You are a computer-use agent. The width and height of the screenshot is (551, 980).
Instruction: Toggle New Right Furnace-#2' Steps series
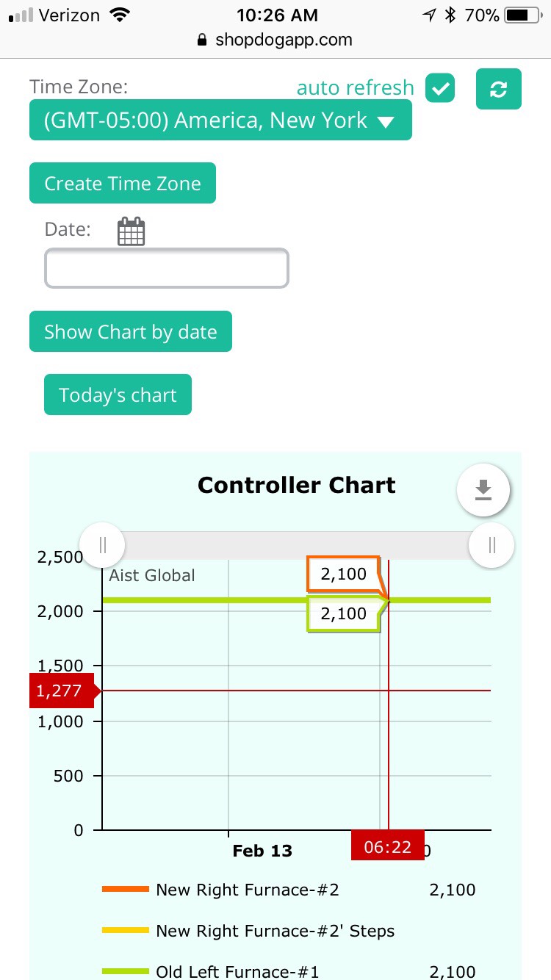[x=275, y=932]
